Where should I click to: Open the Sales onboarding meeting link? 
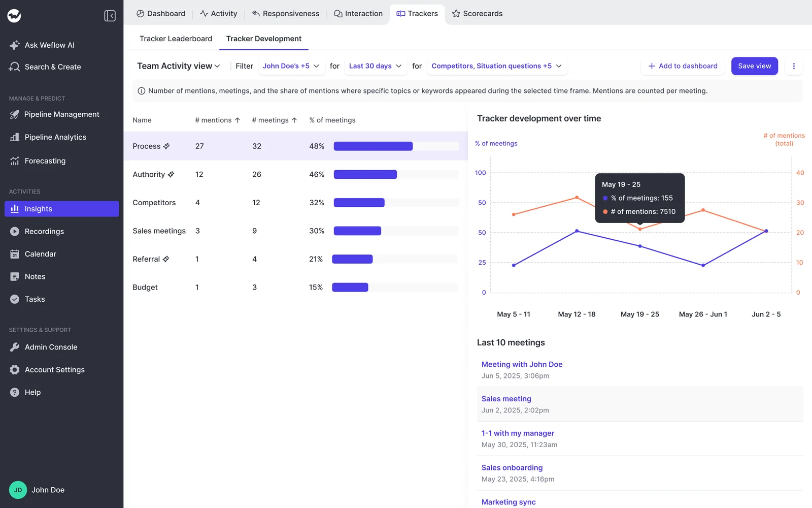(x=512, y=468)
